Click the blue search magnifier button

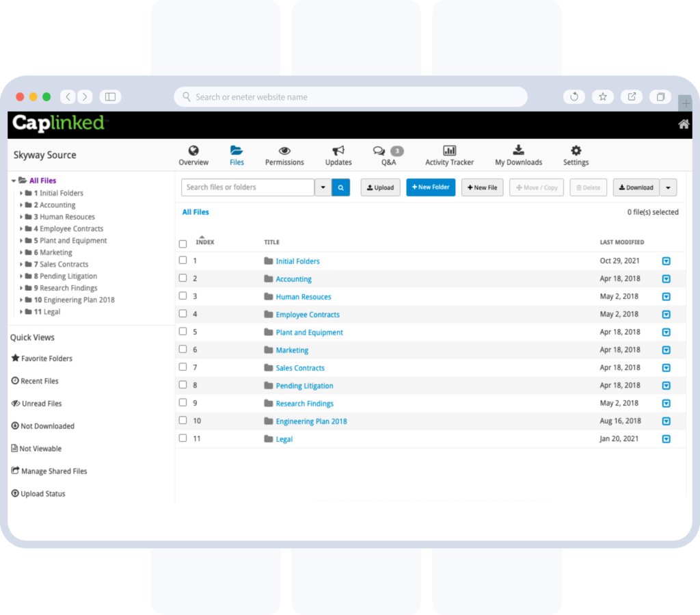(x=340, y=187)
